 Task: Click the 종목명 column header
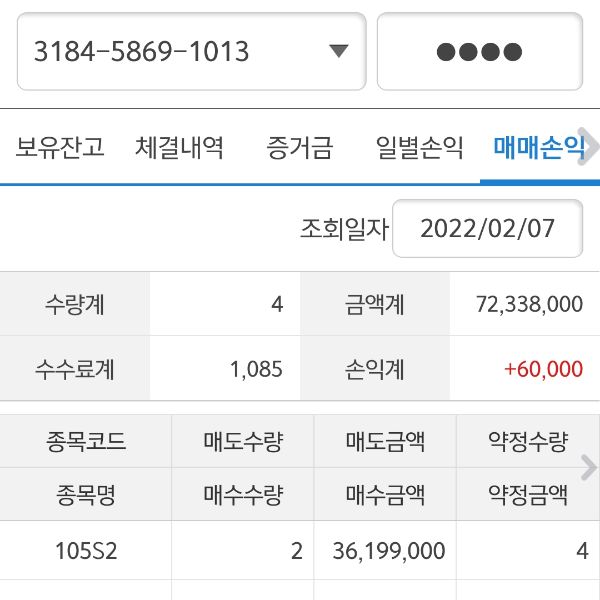(x=86, y=494)
